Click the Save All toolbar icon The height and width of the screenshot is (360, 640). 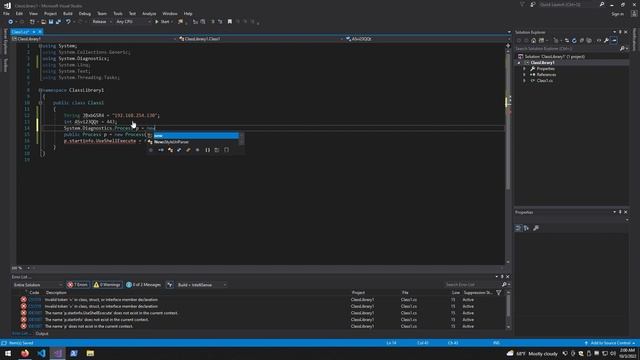(58, 22)
